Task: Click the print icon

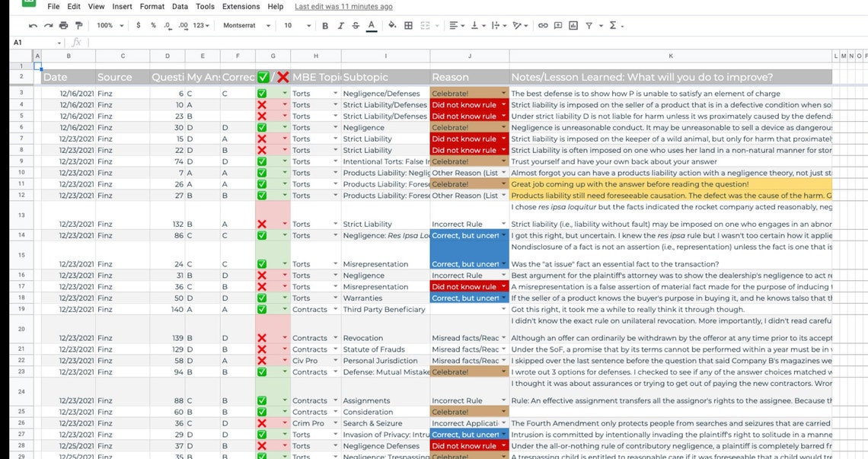Action: click(62, 25)
